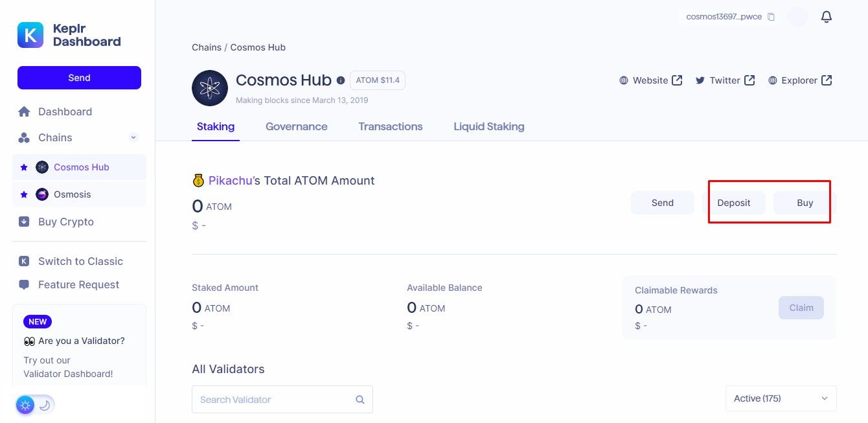Click 'Are you a Validator?' text
The height and width of the screenshot is (423, 868).
click(x=82, y=341)
